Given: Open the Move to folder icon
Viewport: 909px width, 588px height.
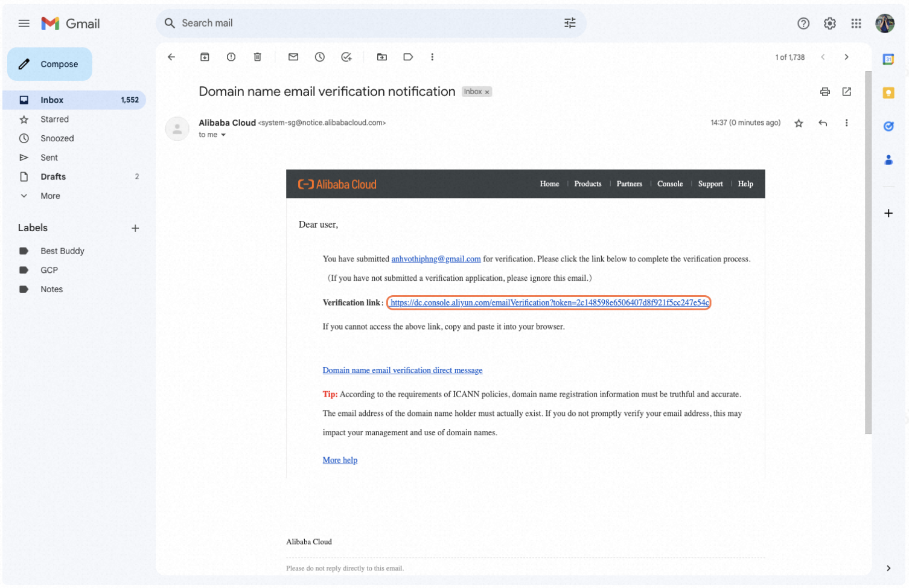Looking at the screenshot, I should pos(381,57).
